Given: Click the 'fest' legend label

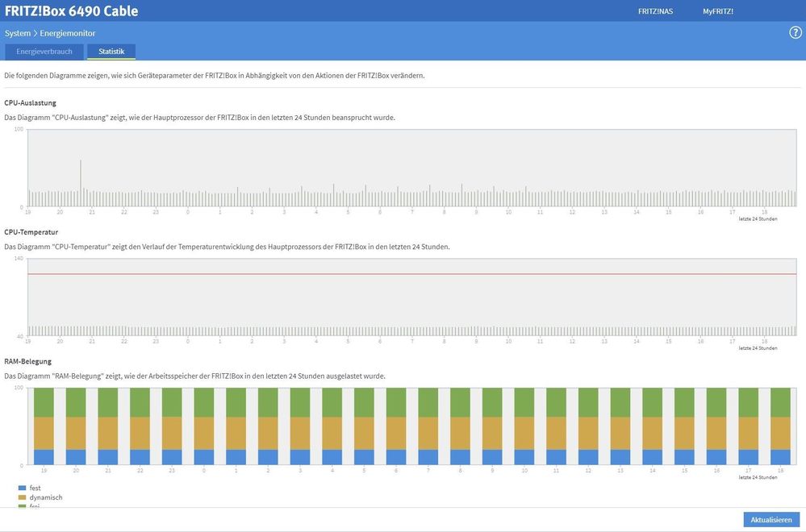Looking at the screenshot, I should (x=35, y=488).
